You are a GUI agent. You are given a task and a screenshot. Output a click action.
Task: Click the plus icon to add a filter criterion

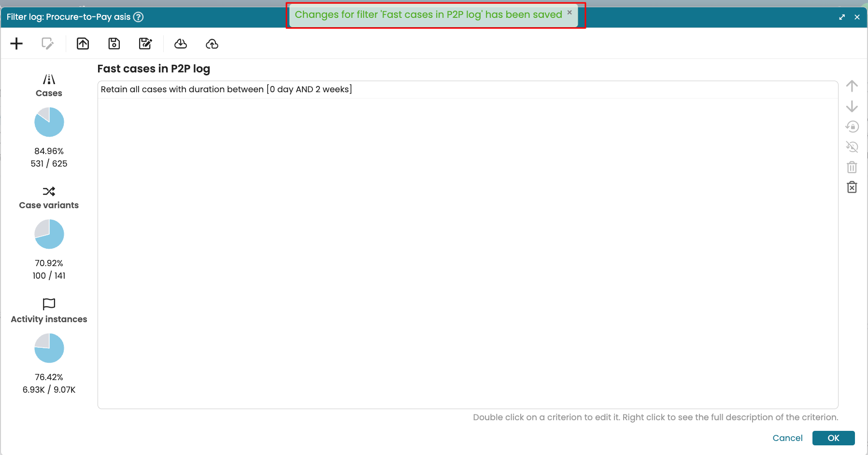[16, 44]
